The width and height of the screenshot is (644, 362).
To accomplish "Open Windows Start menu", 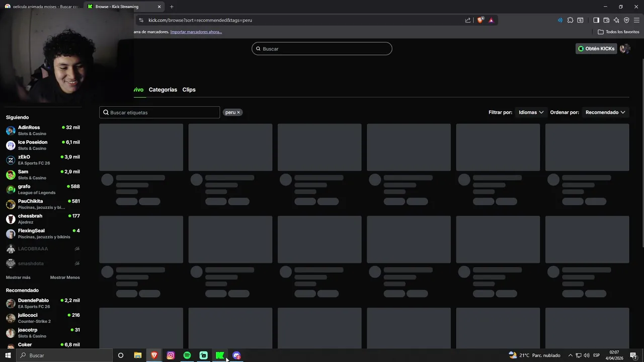I will (x=8, y=355).
